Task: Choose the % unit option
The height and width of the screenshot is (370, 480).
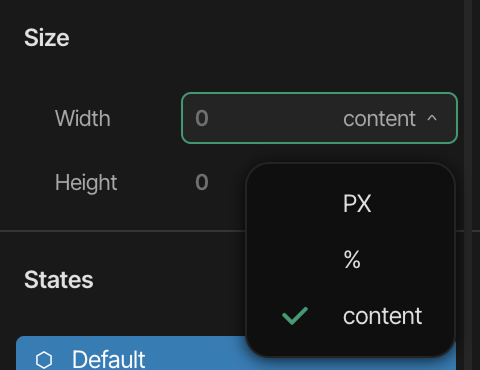Action: 351,259
